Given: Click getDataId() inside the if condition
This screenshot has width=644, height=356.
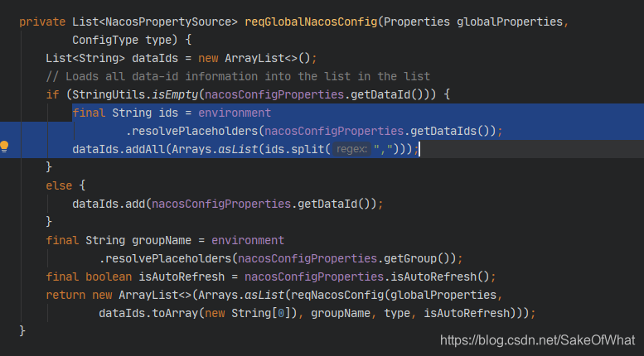Looking at the screenshot, I should (387, 94).
